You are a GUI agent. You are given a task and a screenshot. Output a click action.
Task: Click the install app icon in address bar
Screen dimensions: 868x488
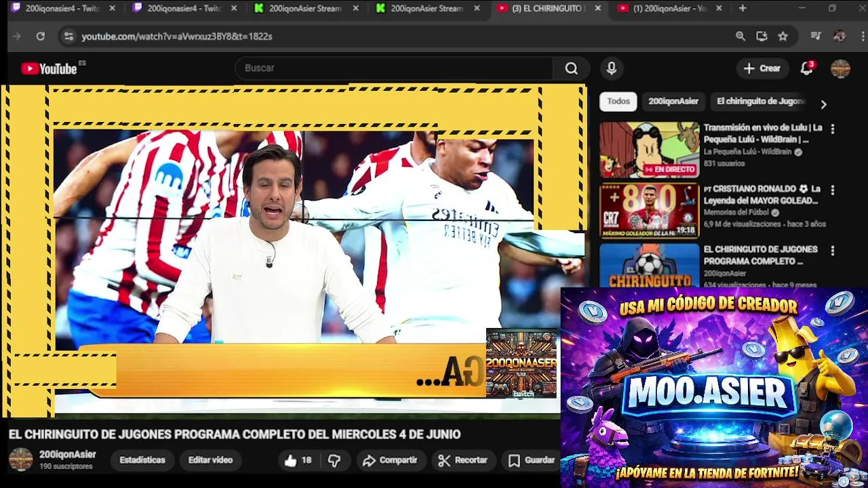click(762, 37)
